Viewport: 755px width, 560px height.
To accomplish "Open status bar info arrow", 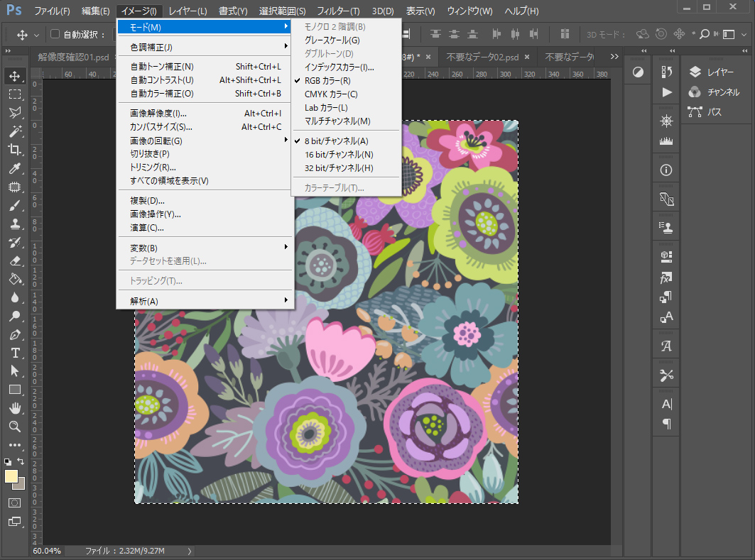I will point(189,551).
